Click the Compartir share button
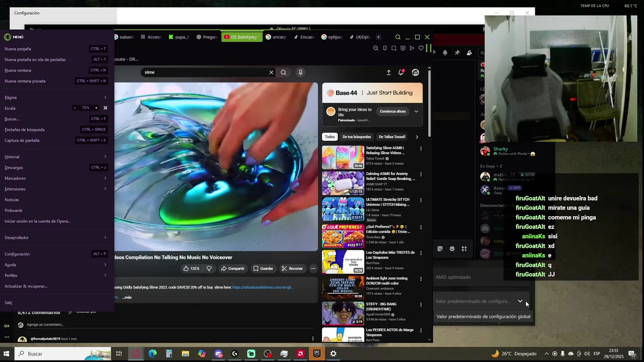 click(232, 268)
